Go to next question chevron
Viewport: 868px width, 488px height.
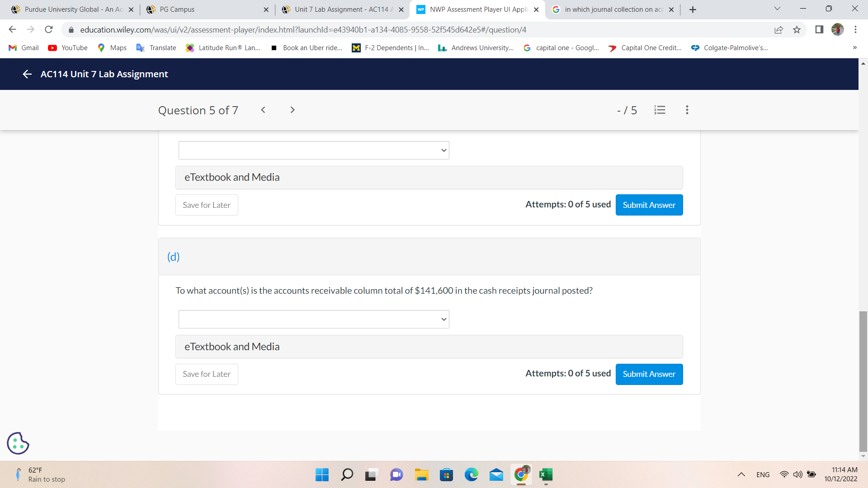click(x=292, y=110)
